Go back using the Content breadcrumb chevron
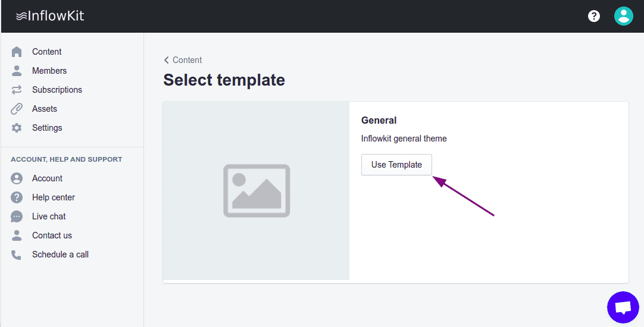 tap(167, 60)
